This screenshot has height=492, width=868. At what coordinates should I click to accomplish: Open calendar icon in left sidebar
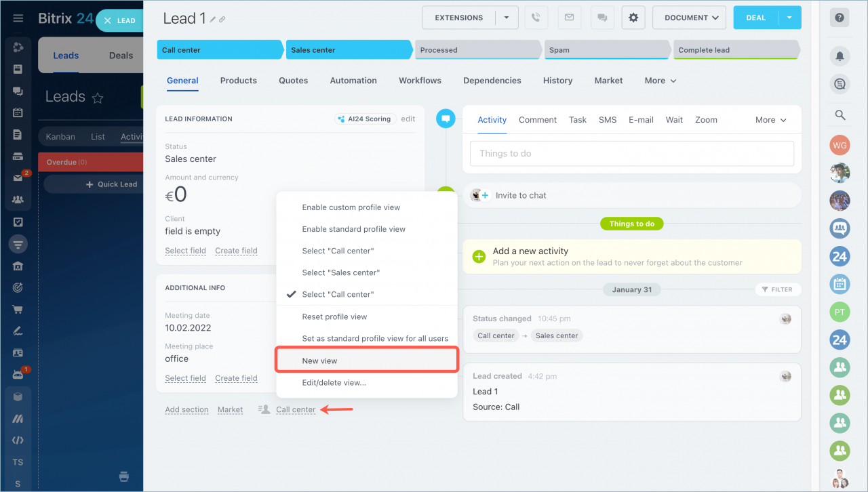click(18, 112)
